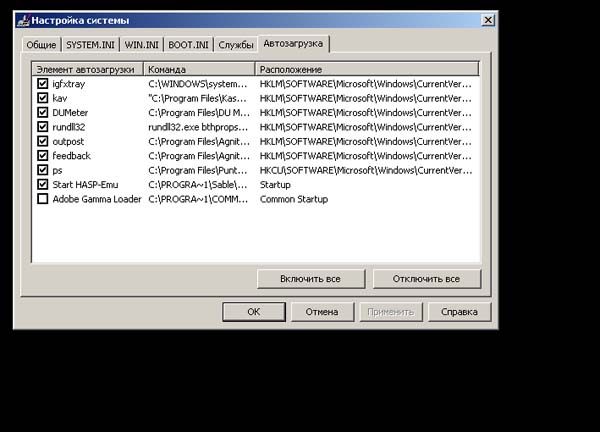Screen dimensions: 600x432
Task: Uncheck the igfxtray startup item
Action: tap(42, 85)
